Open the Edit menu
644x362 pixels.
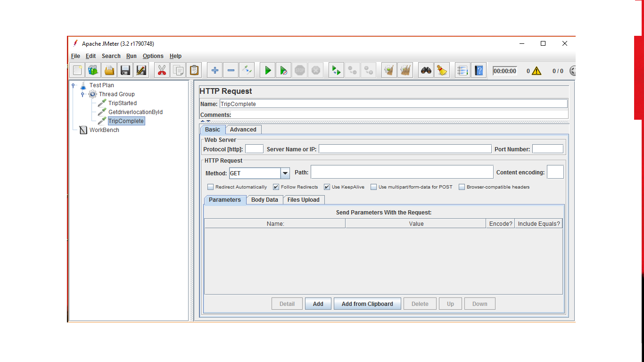[x=91, y=56]
